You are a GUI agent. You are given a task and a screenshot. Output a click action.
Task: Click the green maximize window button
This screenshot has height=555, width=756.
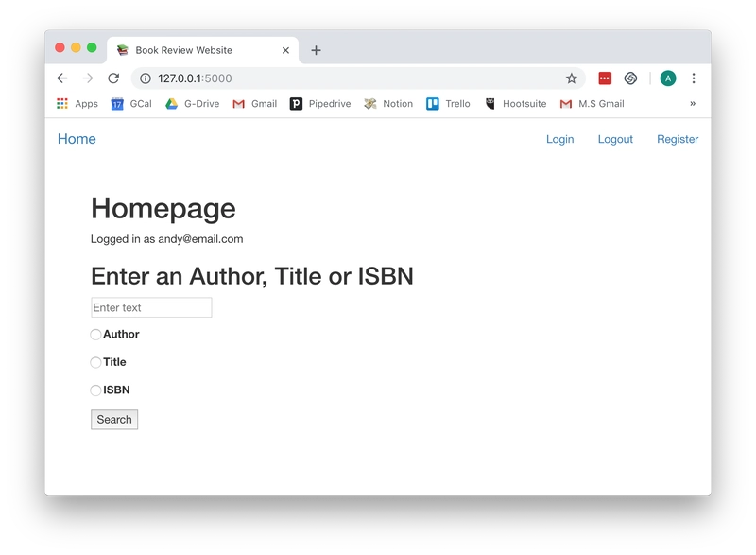(92, 47)
